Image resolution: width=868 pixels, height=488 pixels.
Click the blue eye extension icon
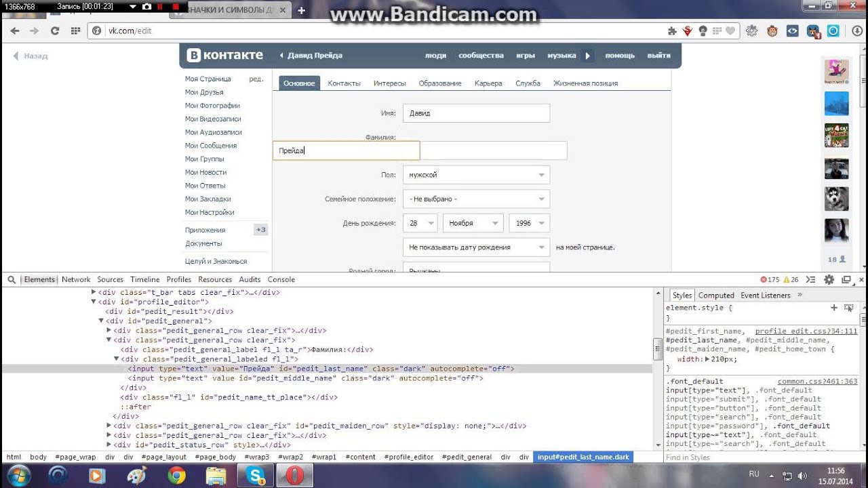(x=792, y=30)
